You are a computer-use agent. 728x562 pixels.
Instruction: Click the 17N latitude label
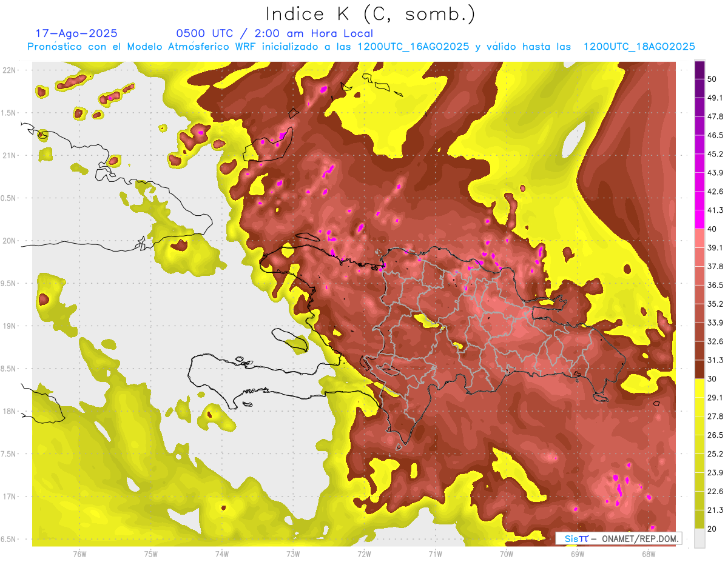click(9, 497)
